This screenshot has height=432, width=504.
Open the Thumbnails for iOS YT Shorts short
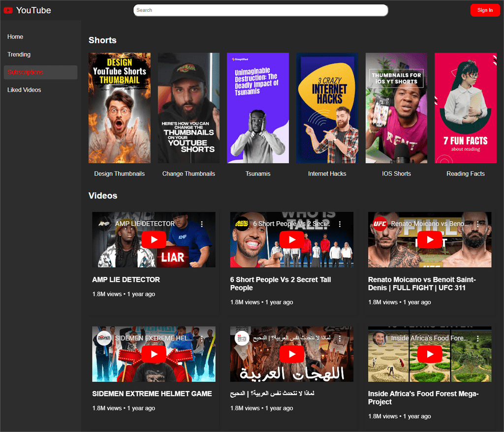(396, 108)
